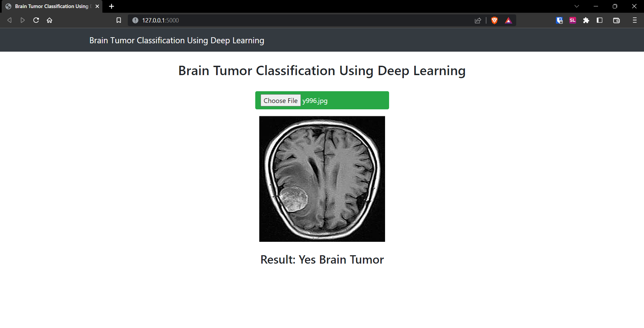Open the browser Extensions puzzle menu
This screenshot has width=644, height=328.
586,20
